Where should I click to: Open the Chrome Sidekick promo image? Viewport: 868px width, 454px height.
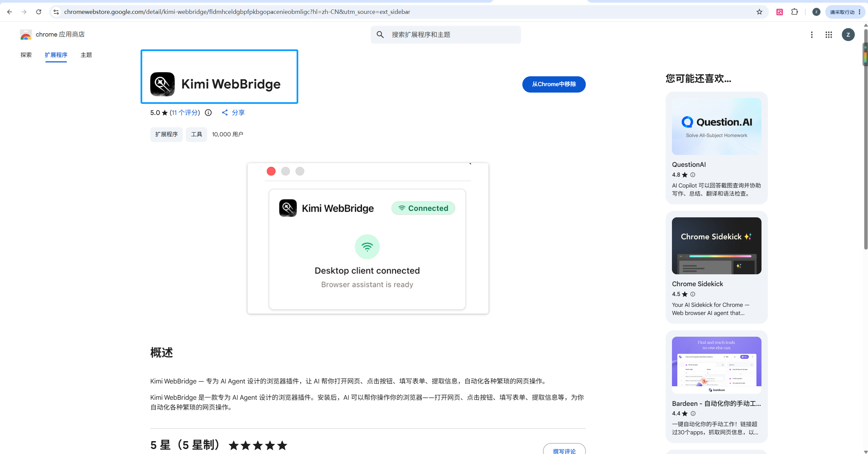[x=717, y=246]
